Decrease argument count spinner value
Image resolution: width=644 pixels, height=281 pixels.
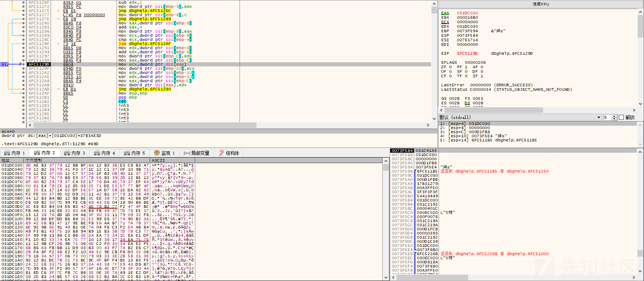click(x=614, y=119)
